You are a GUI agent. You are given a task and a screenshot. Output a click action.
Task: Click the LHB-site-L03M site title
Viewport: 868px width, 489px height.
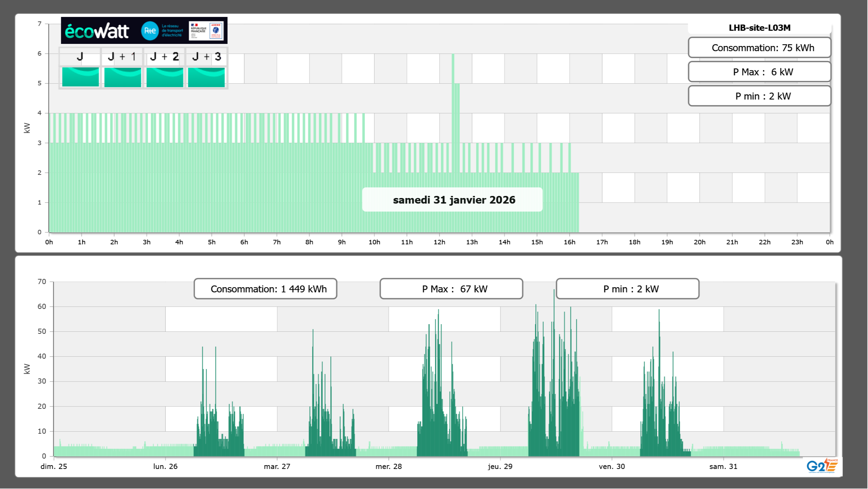[759, 28]
